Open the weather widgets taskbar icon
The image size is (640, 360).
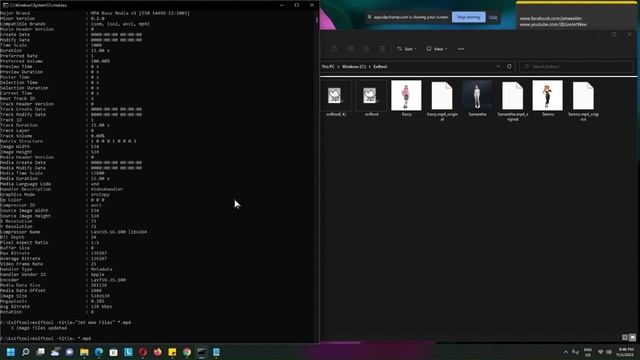pyautogui.click(x=55, y=352)
